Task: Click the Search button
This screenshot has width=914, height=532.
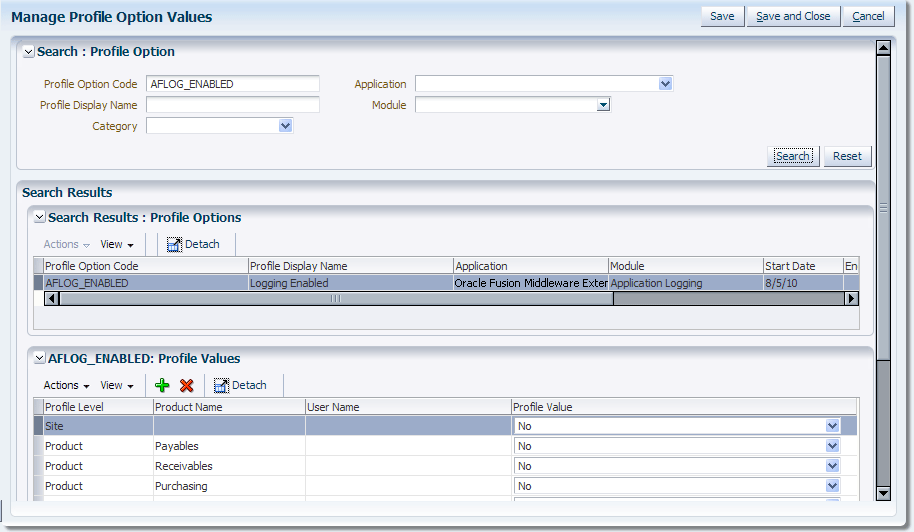Action: point(793,156)
